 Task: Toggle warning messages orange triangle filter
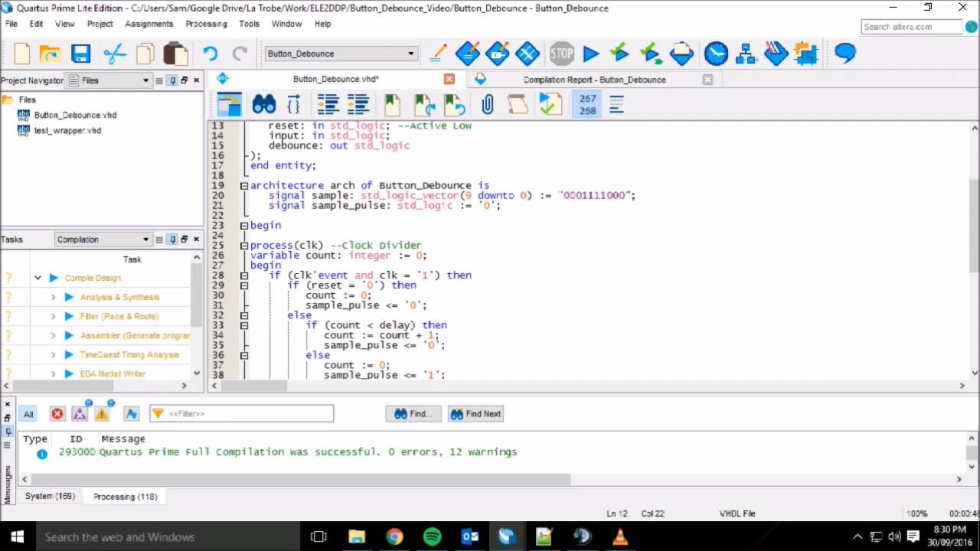click(103, 414)
